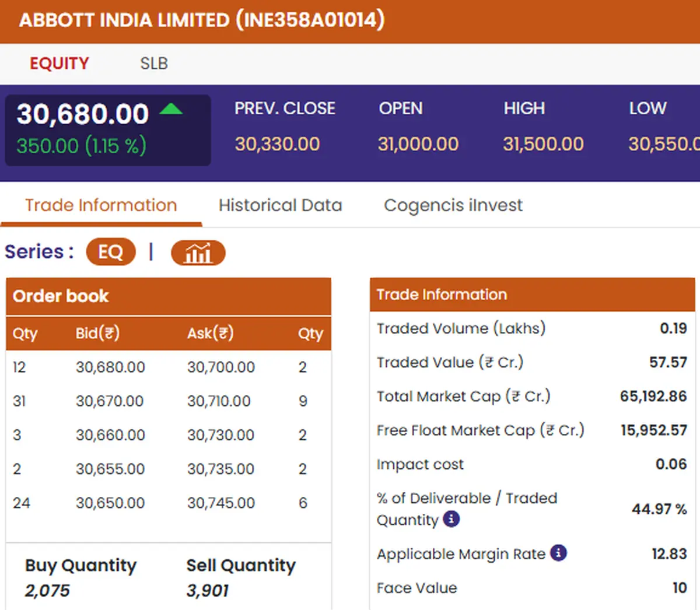Click the Total Market Cap value 65,192.86
Image resolution: width=700 pixels, height=610 pixels.
pyautogui.click(x=653, y=397)
